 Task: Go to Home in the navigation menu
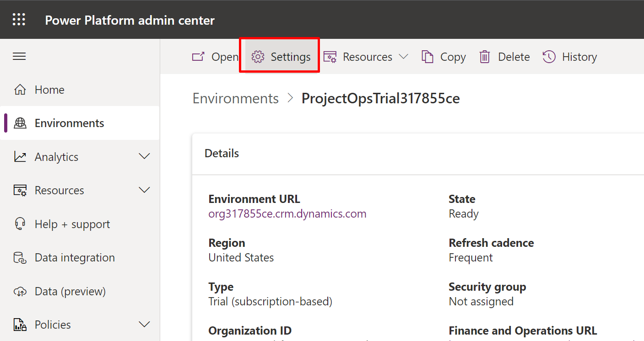pyautogui.click(x=49, y=89)
